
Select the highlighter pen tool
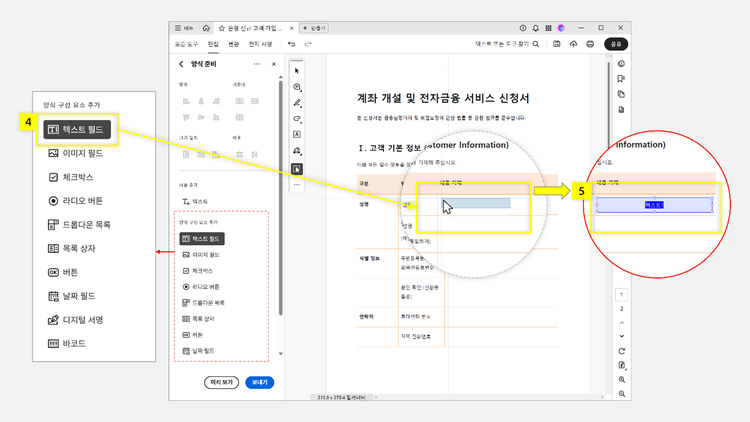[x=297, y=103]
